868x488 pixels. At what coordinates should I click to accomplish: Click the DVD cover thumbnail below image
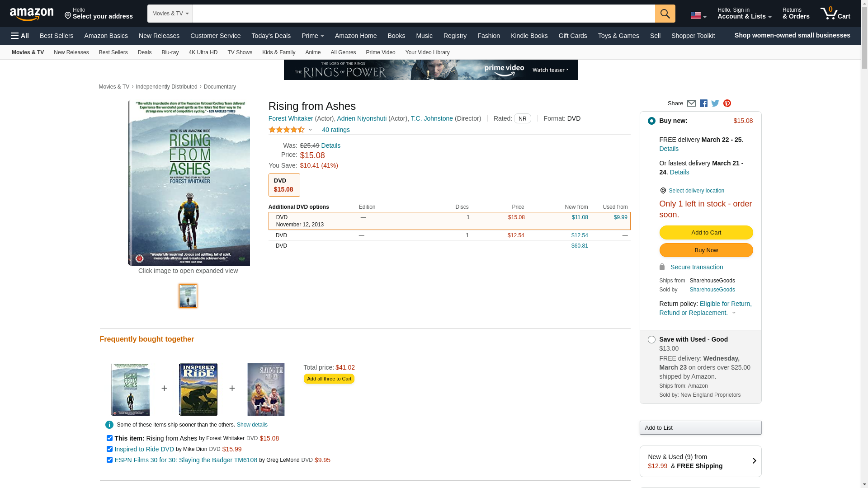coord(188,296)
